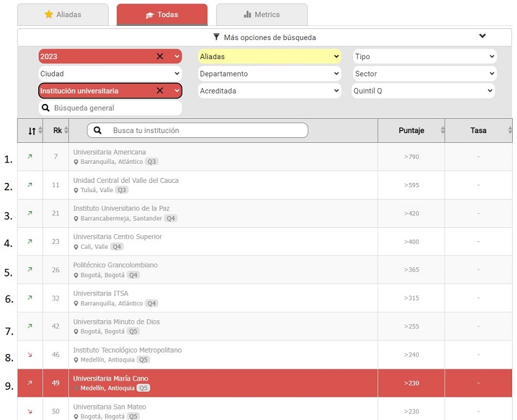The height and width of the screenshot is (420, 517).
Task: Click Unidad Central del Valle's trend arrow
Action: [30, 185]
